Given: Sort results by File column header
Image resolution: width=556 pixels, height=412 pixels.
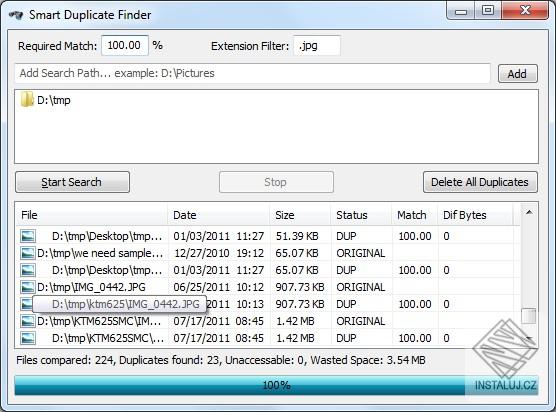Looking at the screenshot, I should point(92,215).
